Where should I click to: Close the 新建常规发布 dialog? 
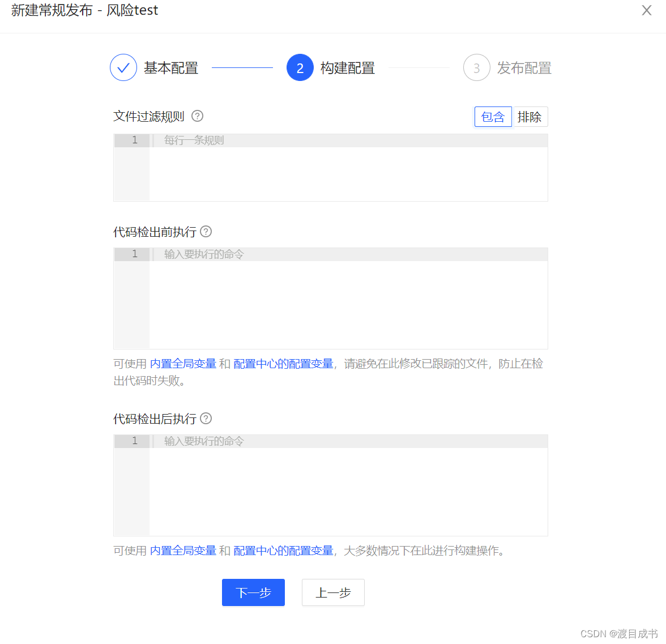tap(646, 10)
